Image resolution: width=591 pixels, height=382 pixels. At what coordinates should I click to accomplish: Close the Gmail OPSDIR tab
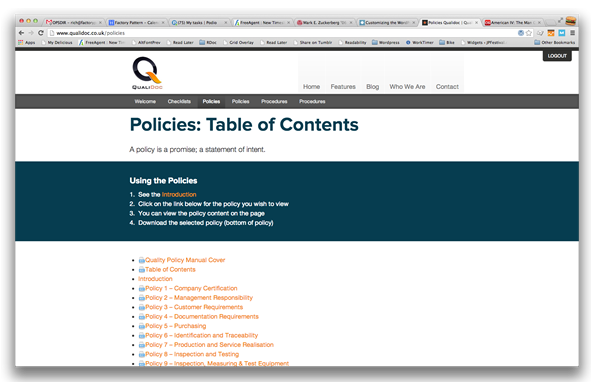tap(100, 23)
